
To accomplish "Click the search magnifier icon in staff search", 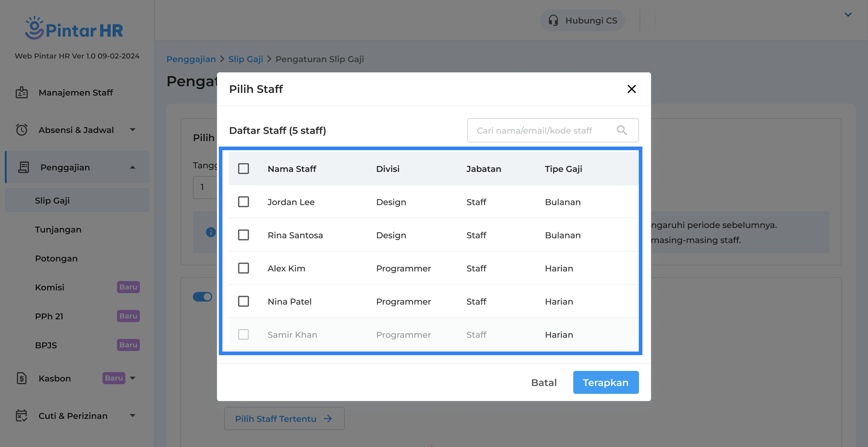I will [622, 130].
